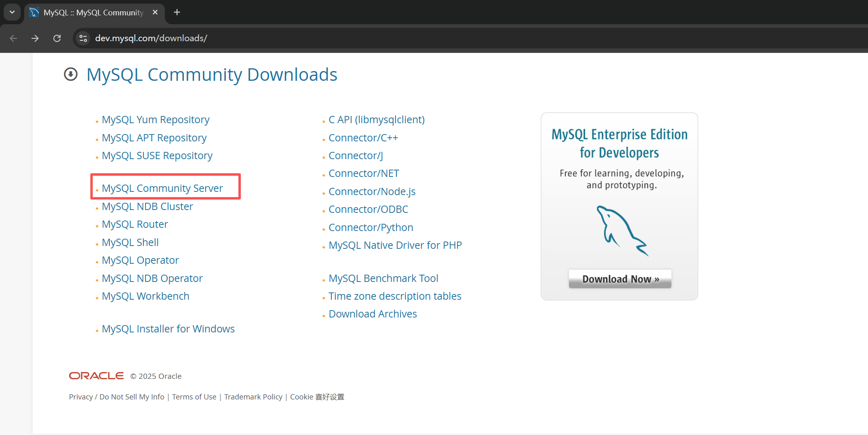Image resolution: width=868 pixels, height=435 pixels.
Task: Open Connector/ODBC link
Action: [368, 210]
